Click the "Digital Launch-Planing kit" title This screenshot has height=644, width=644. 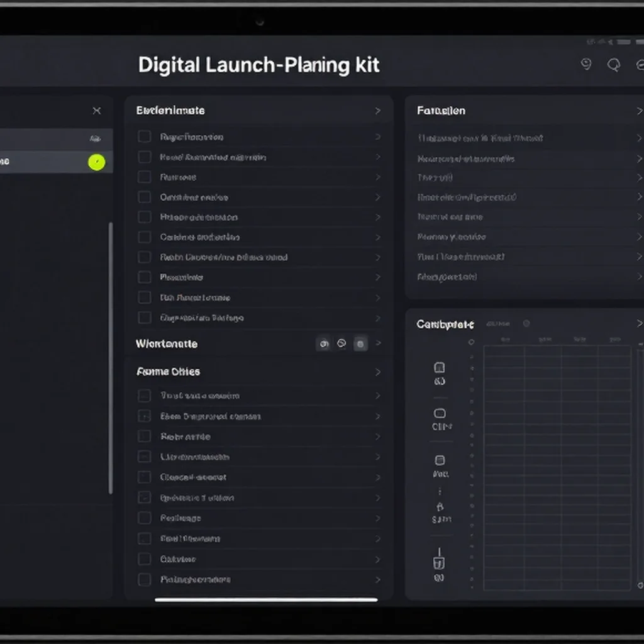(x=258, y=65)
